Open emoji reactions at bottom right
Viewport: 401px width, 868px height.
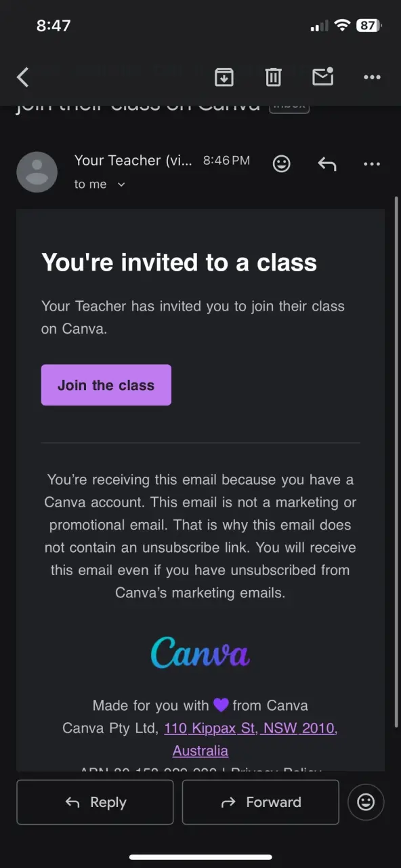(366, 802)
